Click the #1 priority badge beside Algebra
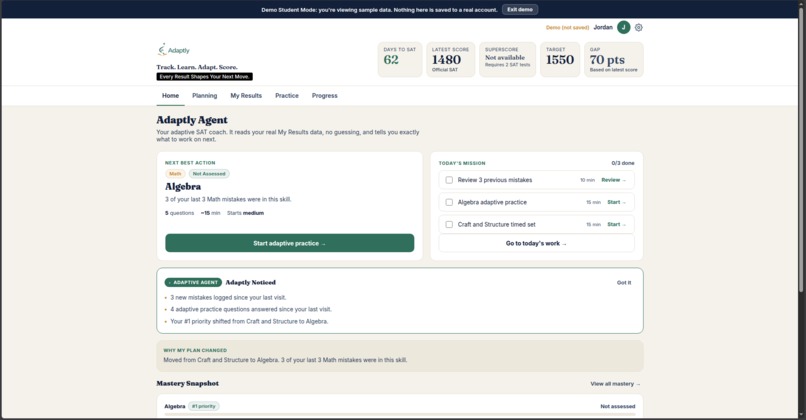This screenshot has width=806, height=420. (x=204, y=406)
